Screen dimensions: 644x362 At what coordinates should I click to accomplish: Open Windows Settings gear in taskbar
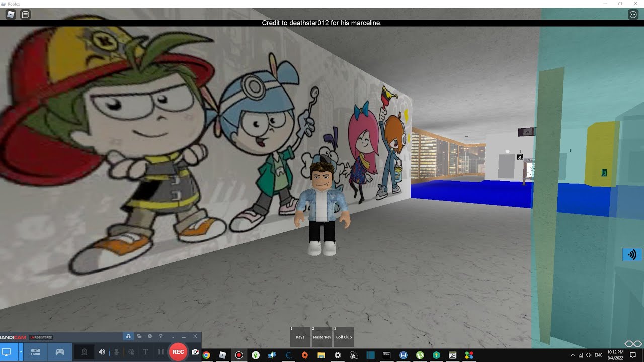point(338,355)
